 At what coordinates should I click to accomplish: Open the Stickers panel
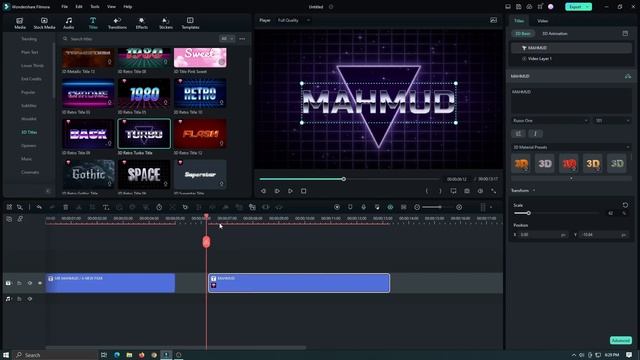166,23
